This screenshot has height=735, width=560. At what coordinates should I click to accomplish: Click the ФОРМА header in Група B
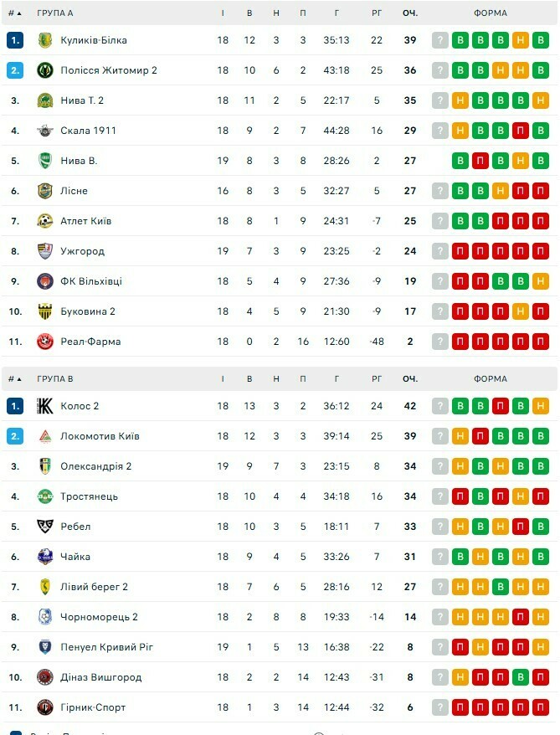[490, 379]
